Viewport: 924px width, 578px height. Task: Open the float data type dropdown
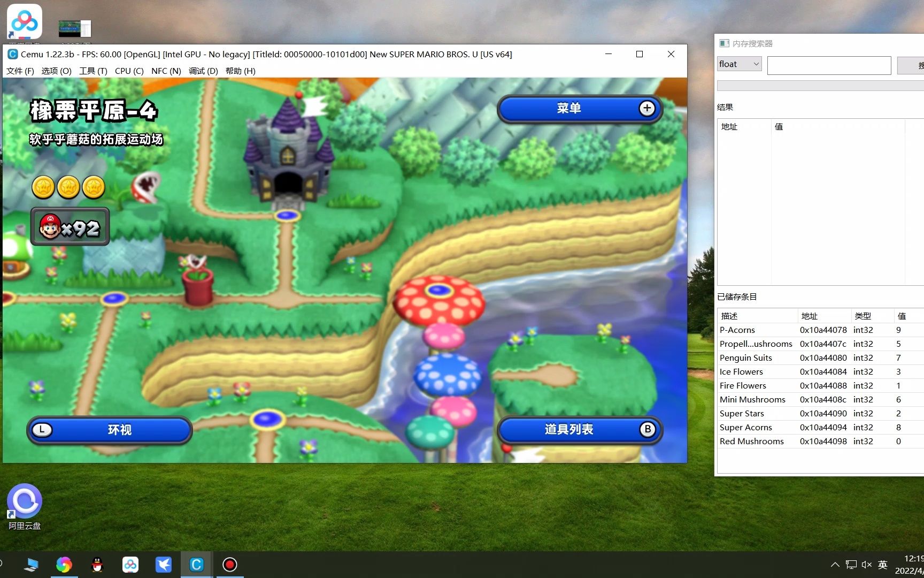pyautogui.click(x=739, y=64)
